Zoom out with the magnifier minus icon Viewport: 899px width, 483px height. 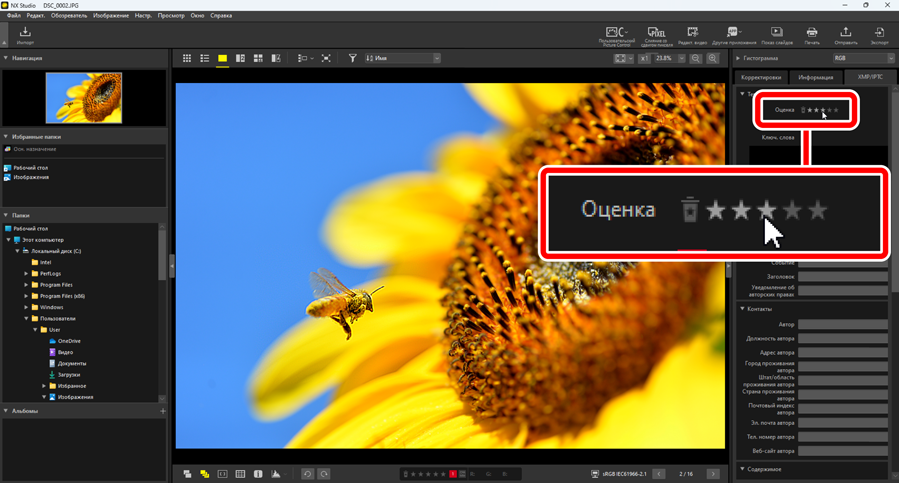point(696,59)
